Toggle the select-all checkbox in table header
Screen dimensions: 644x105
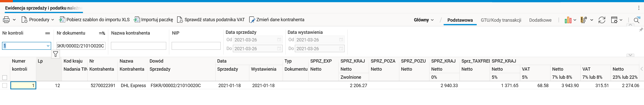5,77
